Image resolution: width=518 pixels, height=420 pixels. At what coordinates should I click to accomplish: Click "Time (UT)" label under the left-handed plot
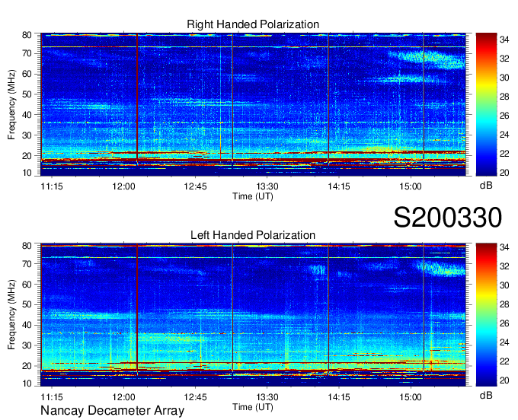(x=253, y=407)
